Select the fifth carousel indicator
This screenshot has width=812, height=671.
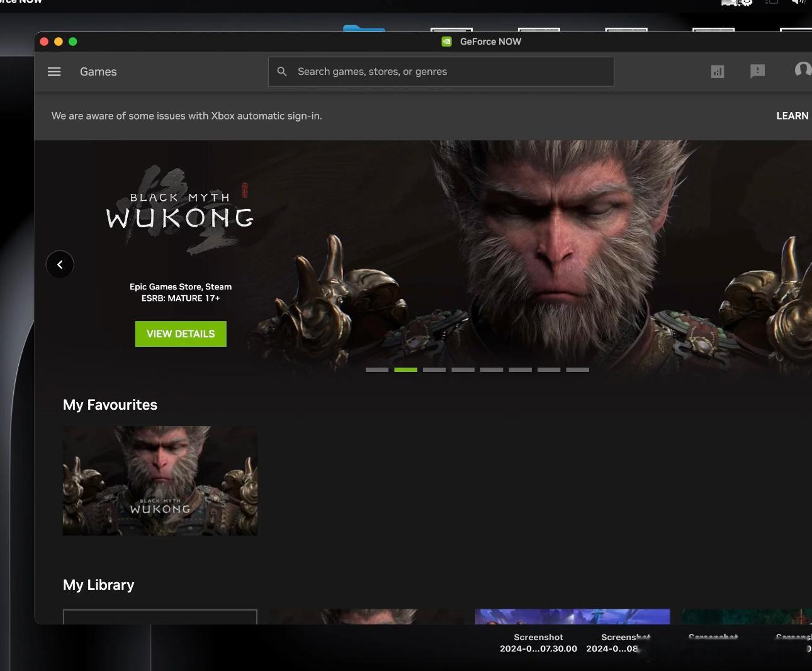tap(492, 370)
